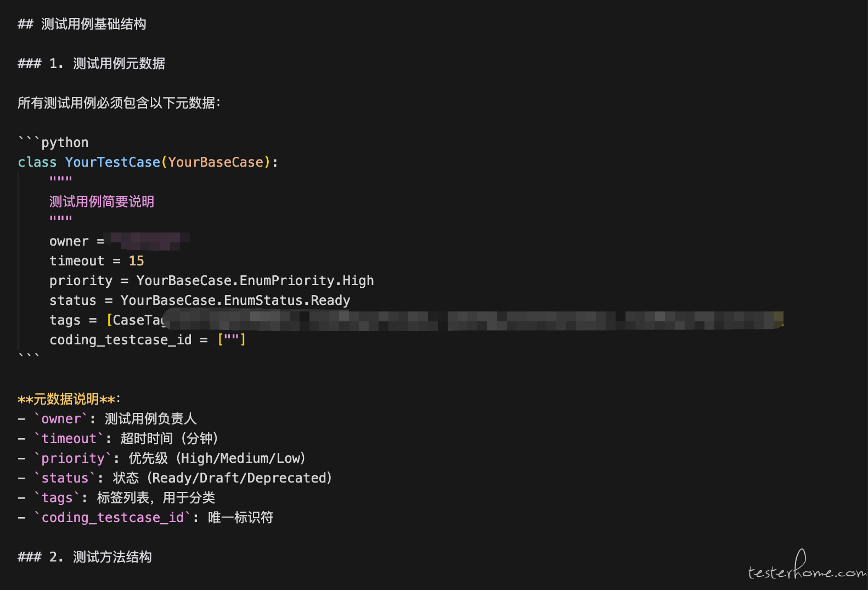Click the `status` item in the description list
This screenshot has height=590, width=868.
tap(65, 478)
